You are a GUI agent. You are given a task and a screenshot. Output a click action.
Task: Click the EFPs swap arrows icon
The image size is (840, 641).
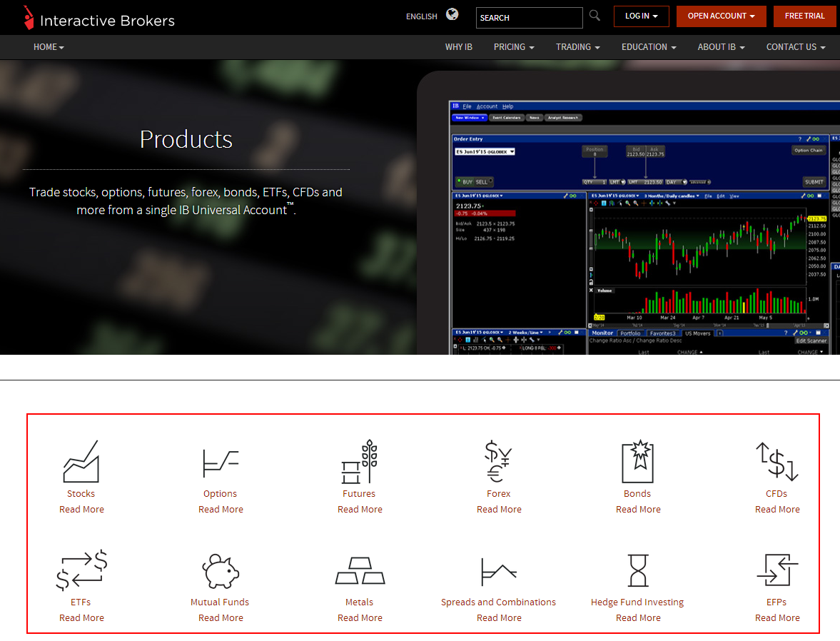[777, 570]
